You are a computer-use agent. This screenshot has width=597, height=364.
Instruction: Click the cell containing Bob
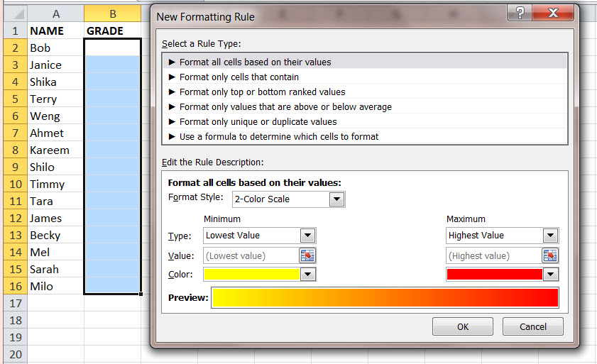click(55, 48)
